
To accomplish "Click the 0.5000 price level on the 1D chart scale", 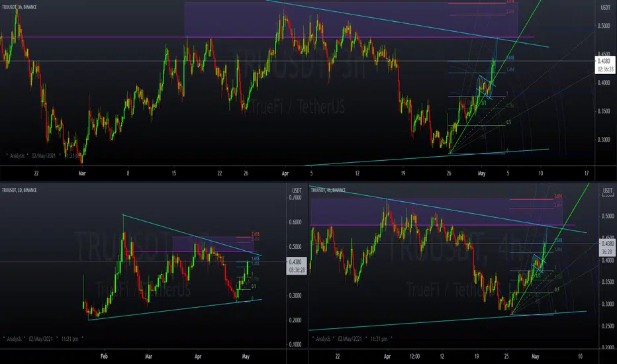I will [x=295, y=247].
